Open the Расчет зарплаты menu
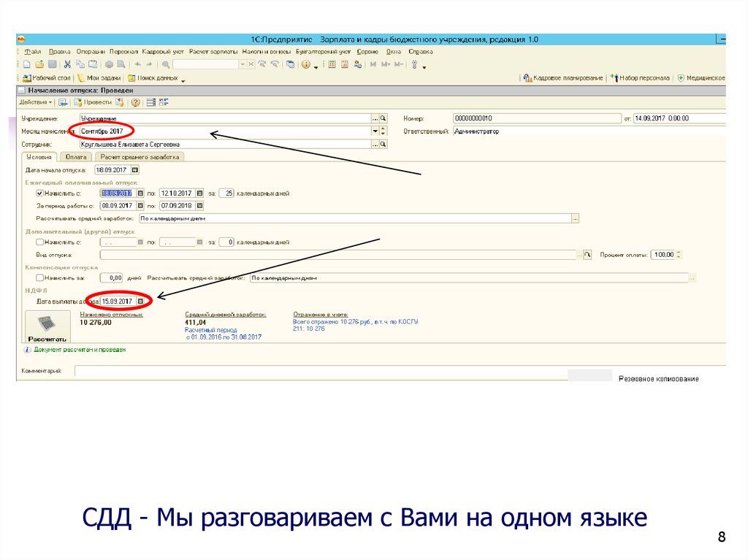 point(213,52)
